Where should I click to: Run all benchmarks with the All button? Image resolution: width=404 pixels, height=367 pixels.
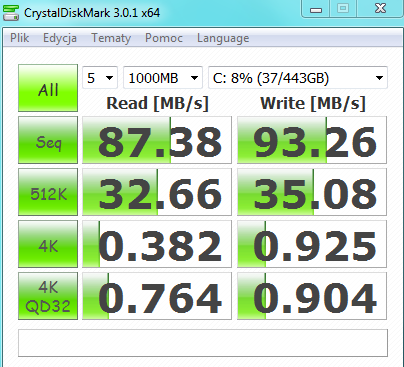pyautogui.click(x=48, y=88)
